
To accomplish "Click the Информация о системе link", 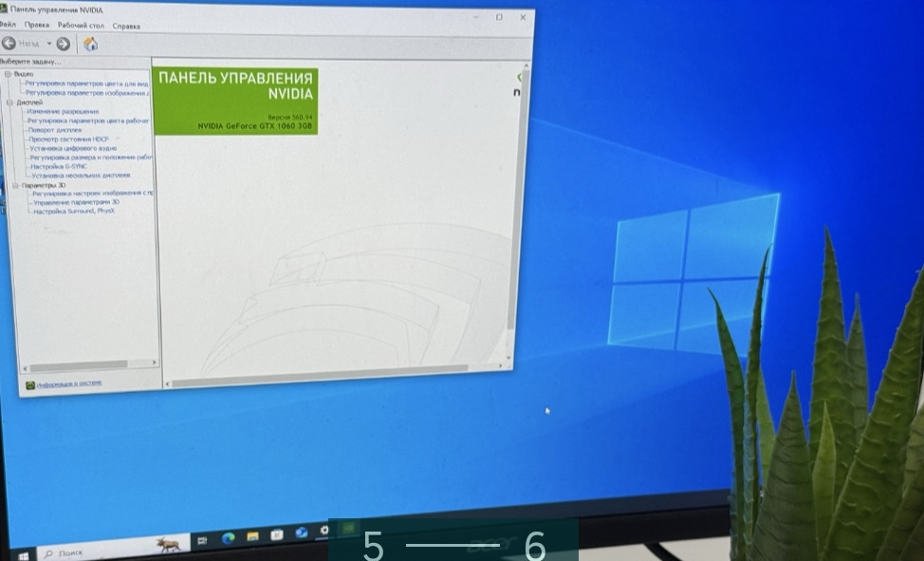I will tap(68, 384).
